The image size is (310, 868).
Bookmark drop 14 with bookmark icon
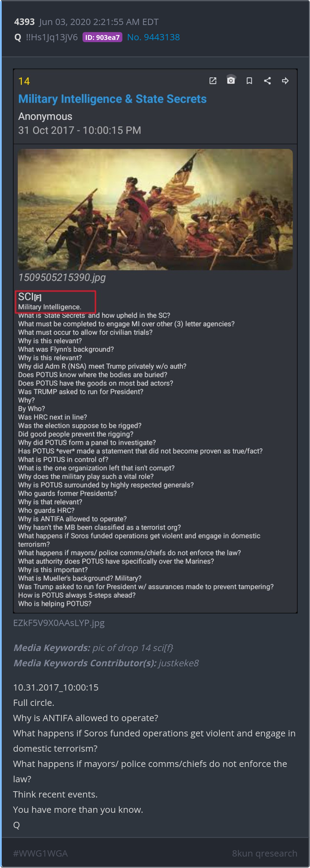click(249, 81)
